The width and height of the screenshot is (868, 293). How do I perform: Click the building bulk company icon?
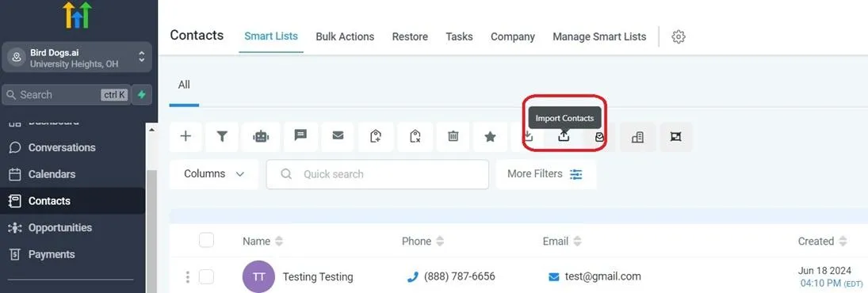tap(637, 136)
